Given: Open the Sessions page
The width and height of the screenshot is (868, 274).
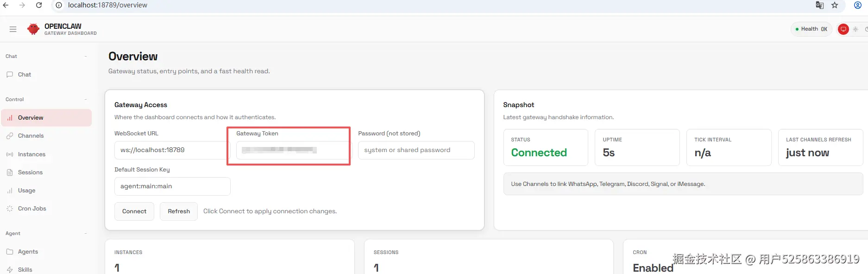Looking at the screenshot, I should [x=30, y=172].
